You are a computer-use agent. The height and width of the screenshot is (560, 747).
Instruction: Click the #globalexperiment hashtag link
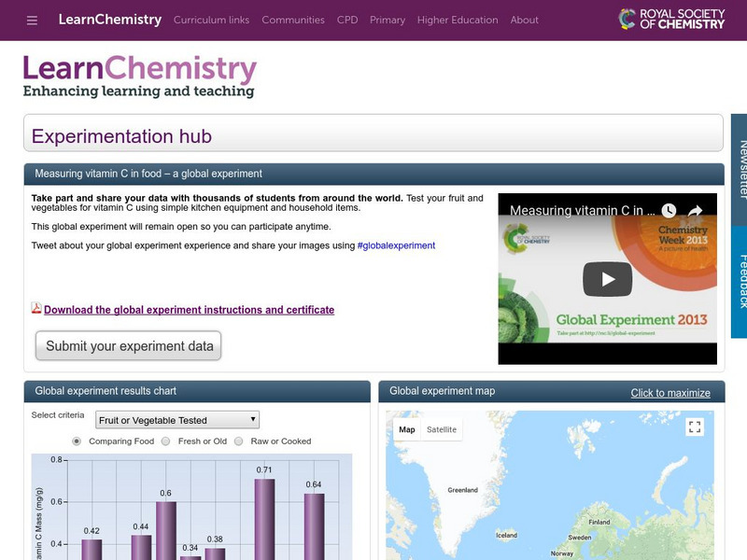pos(397,245)
